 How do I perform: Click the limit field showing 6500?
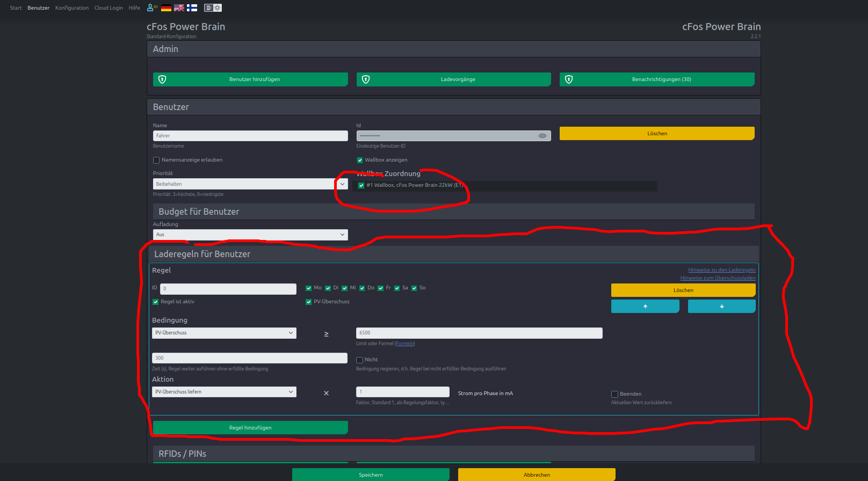tap(479, 333)
